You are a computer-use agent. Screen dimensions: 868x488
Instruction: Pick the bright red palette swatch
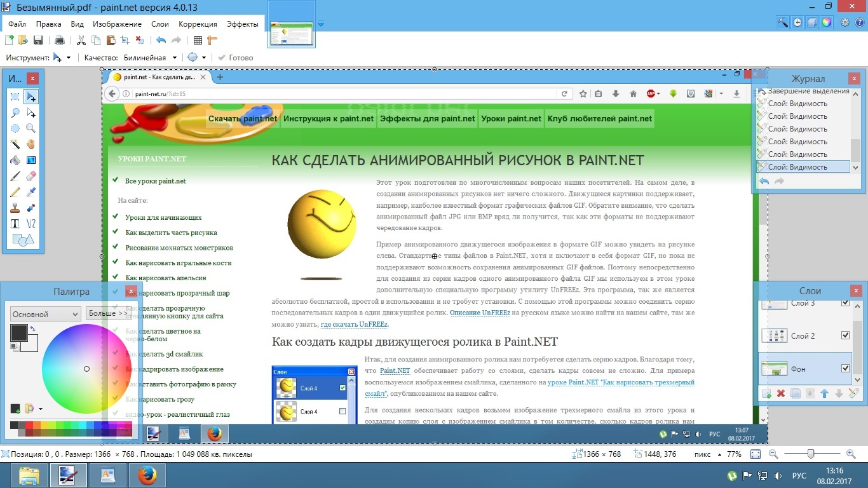(29, 425)
